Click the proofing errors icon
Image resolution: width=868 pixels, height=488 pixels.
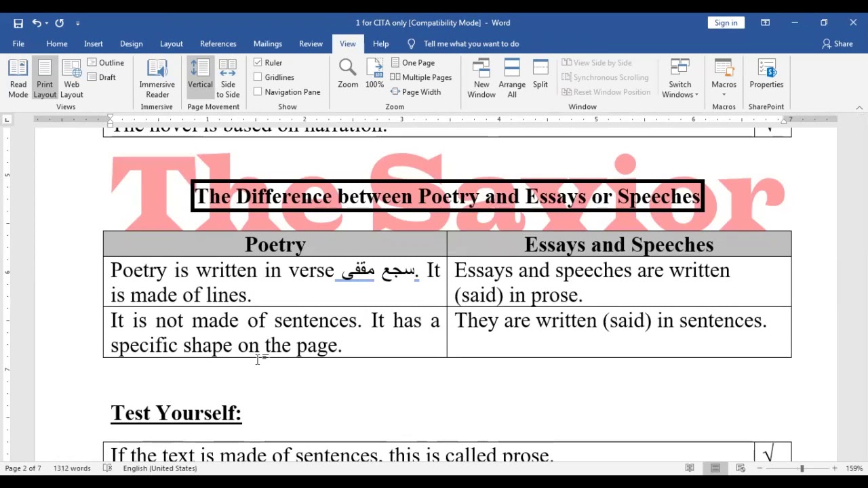pyautogui.click(x=107, y=468)
